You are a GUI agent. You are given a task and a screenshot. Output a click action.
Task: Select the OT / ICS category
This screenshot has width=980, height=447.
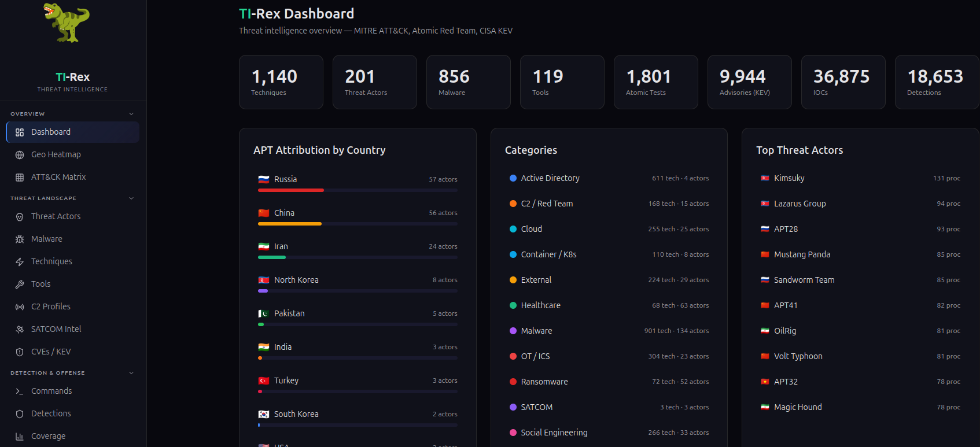pos(609,356)
